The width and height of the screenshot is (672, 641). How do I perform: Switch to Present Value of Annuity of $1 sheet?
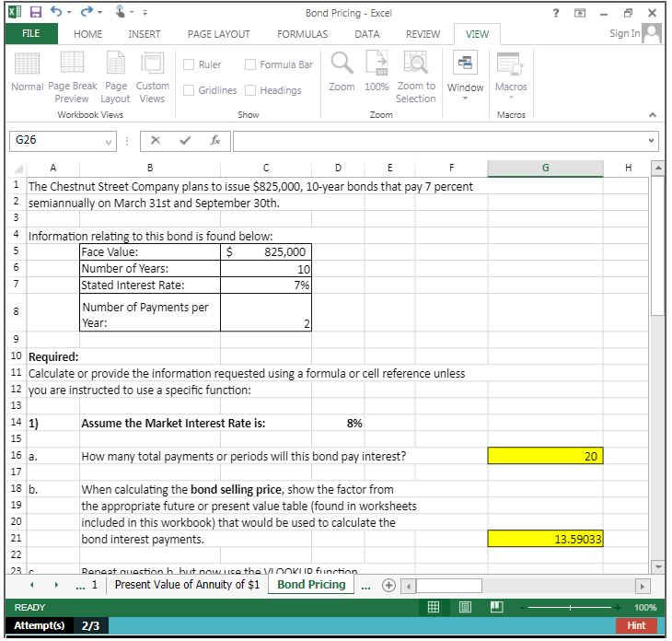point(187,585)
